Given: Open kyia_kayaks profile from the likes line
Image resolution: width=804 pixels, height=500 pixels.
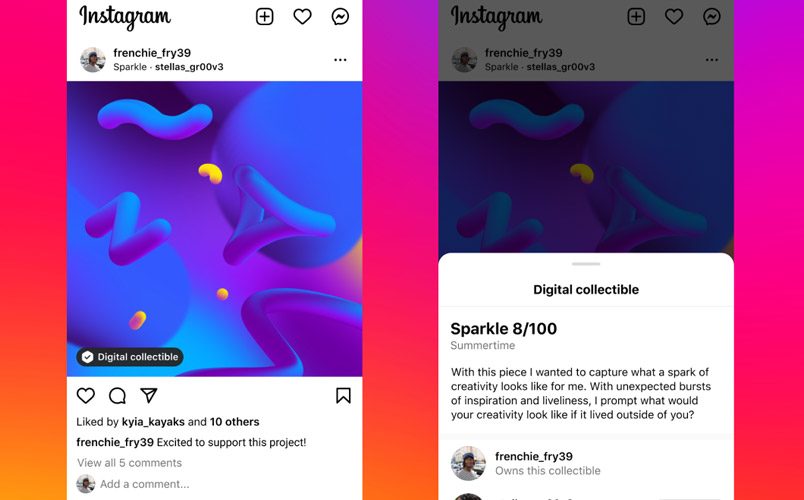Looking at the screenshot, I should (x=153, y=422).
